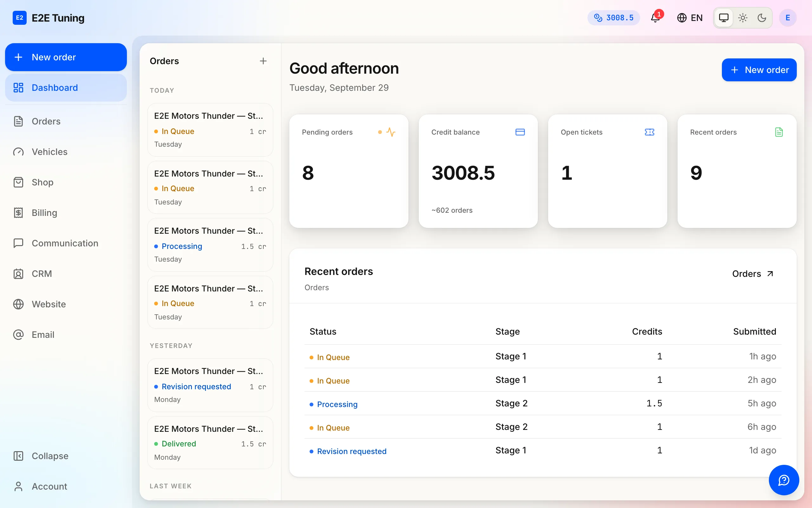Click the Credits column header
The height and width of the screenshot is (508, 812).
pos(647,331)
